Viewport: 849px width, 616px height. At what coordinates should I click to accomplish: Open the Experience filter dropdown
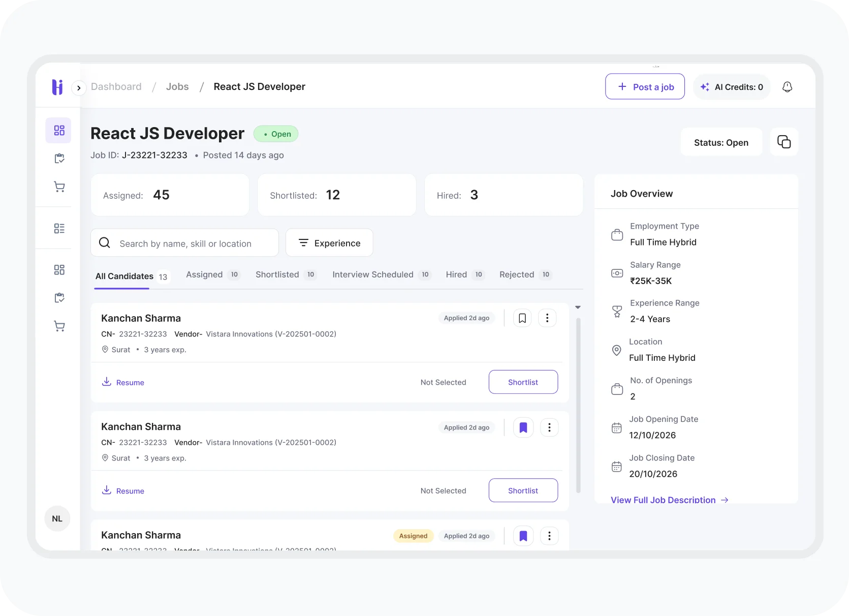click(x=329, y=243)
